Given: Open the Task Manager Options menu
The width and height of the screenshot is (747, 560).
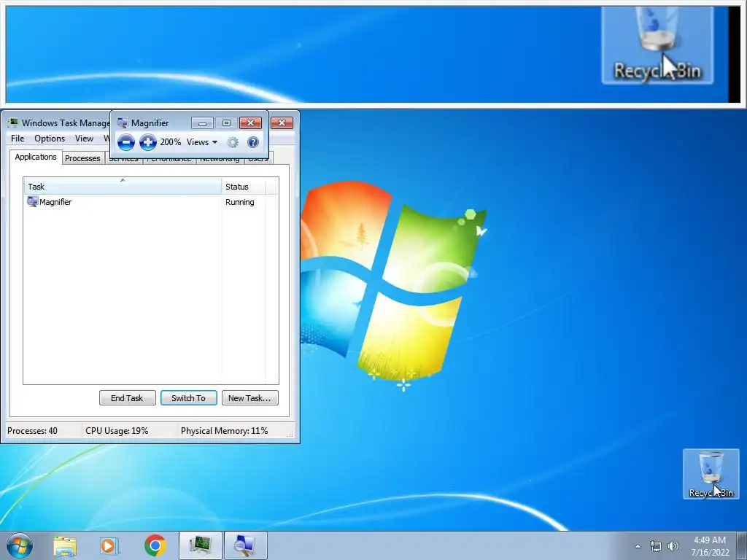Looking at the screenshot, I should [x=50, y=139].
